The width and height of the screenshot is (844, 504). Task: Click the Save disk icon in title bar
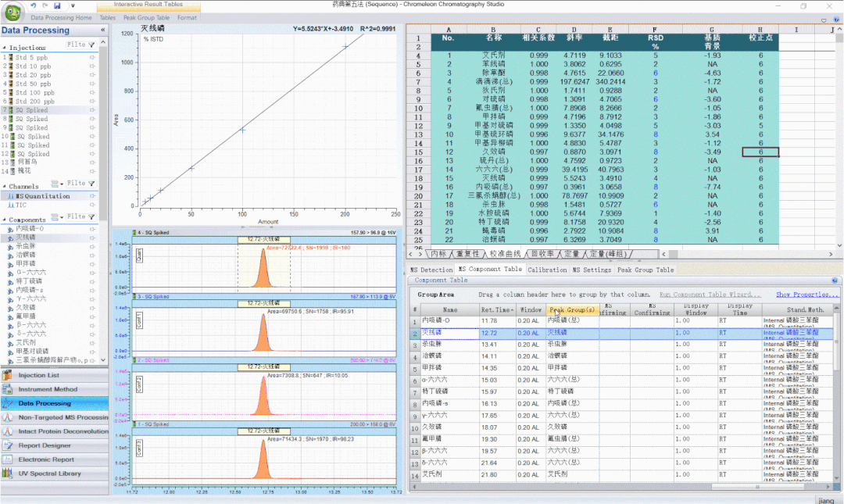(57, 5)
